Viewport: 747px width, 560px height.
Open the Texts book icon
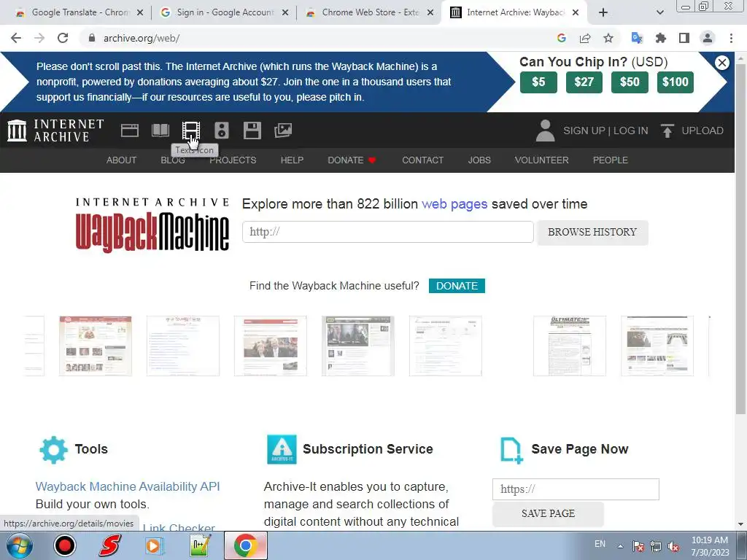[x=160, y=131]
